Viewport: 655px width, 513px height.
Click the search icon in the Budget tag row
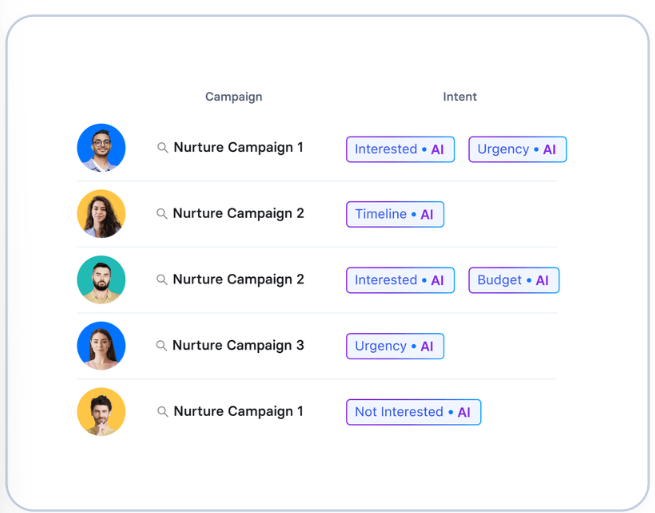[x=161, y=280]
